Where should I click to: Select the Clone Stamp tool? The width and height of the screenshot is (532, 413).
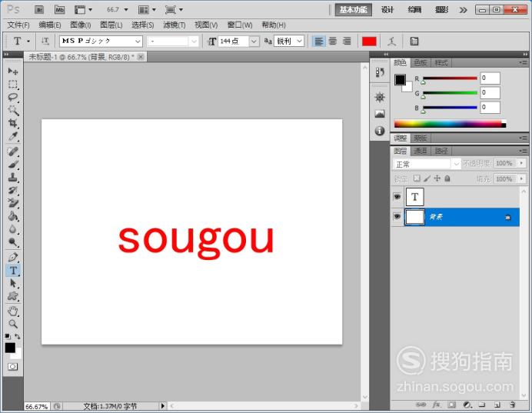pos(13,178)
